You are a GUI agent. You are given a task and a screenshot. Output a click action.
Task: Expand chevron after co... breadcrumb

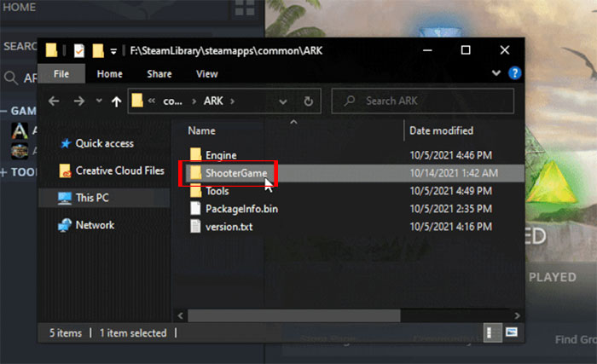[x=194, y=101]
